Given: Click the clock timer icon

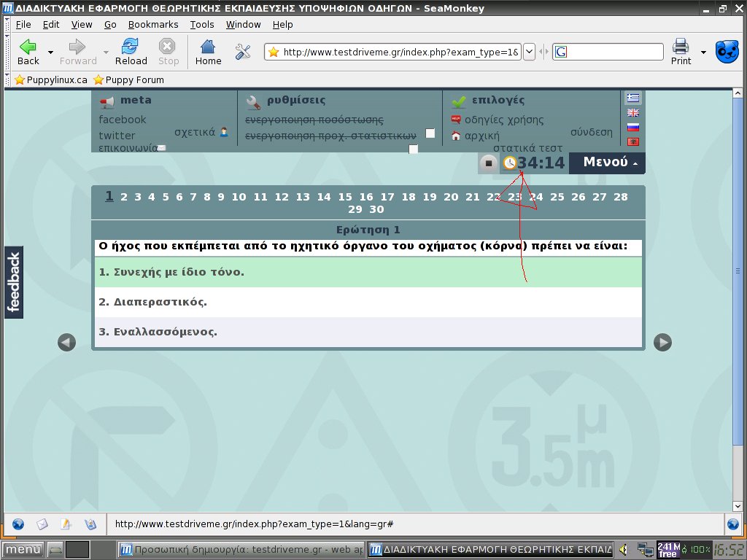Looking at the screenshot, I should tap(510, 163).
